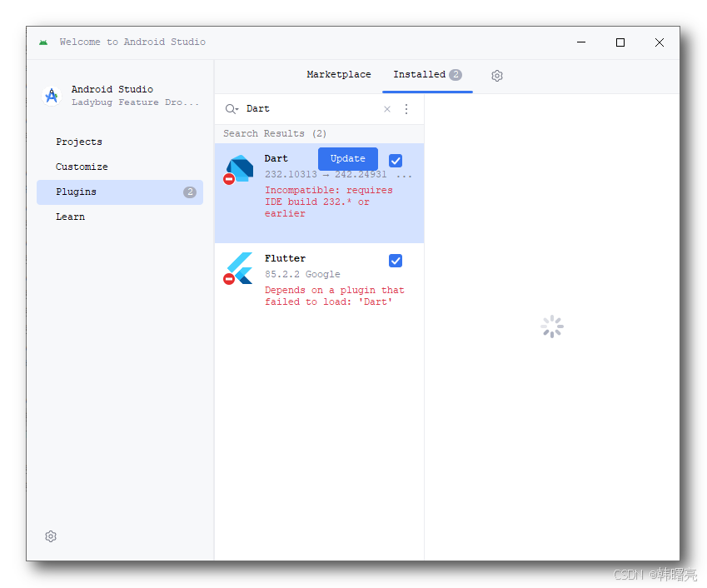This screenshot has width=707, height=588.
Task: Select the Flutter plugin logo icon
Action: click(x=240, y=268)
